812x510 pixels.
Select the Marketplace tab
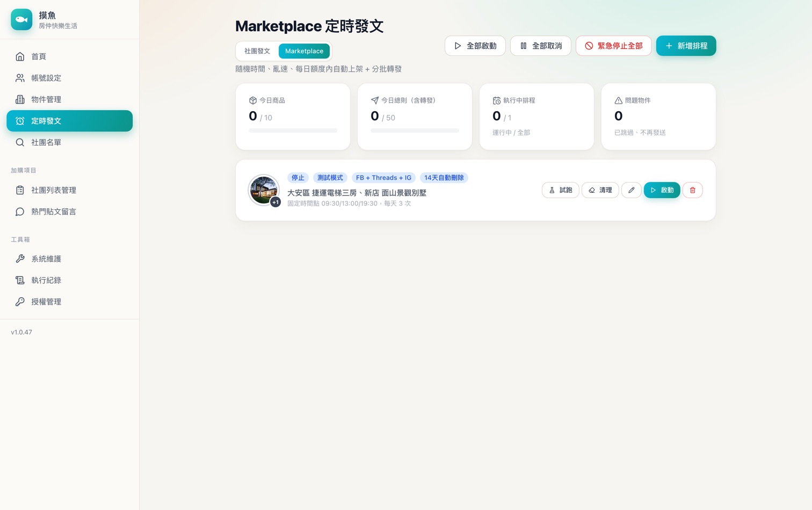[304, 51]
